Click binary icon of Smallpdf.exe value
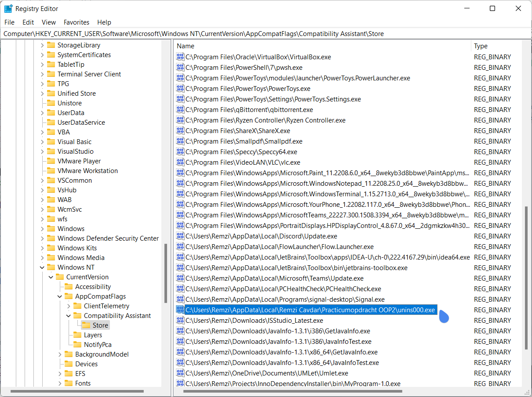 click(x=180, y=141)
